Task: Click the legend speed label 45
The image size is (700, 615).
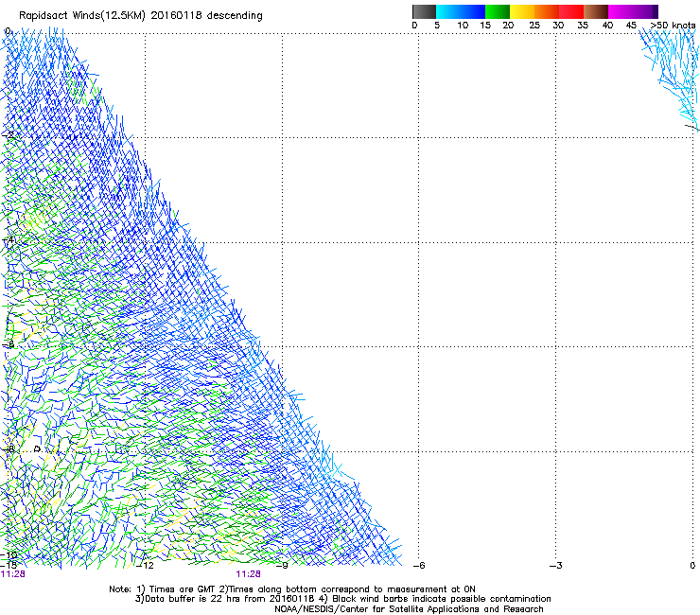Action: pos(631,26)
